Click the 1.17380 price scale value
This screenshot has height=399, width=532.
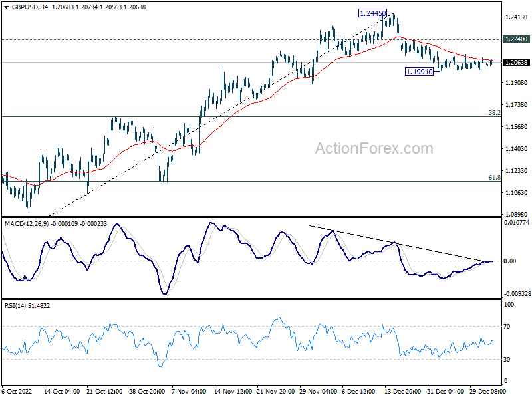517,105
